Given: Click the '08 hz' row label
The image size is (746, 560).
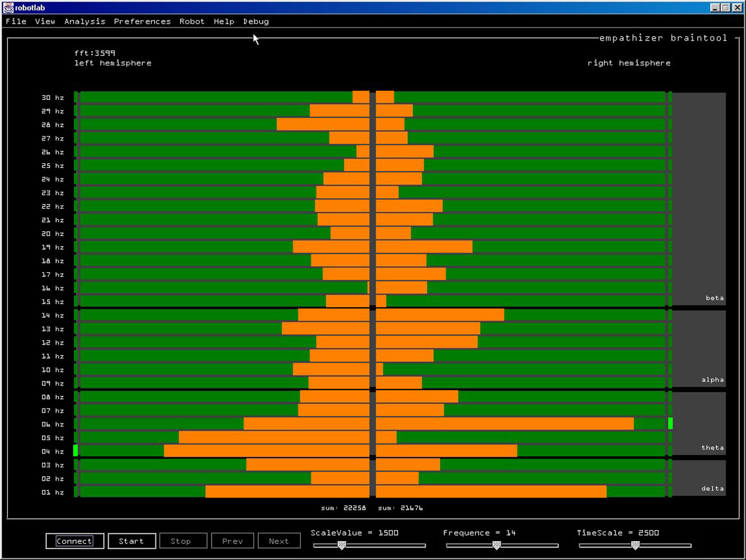Looking at the screenshot, I should [x=53, y=397].
